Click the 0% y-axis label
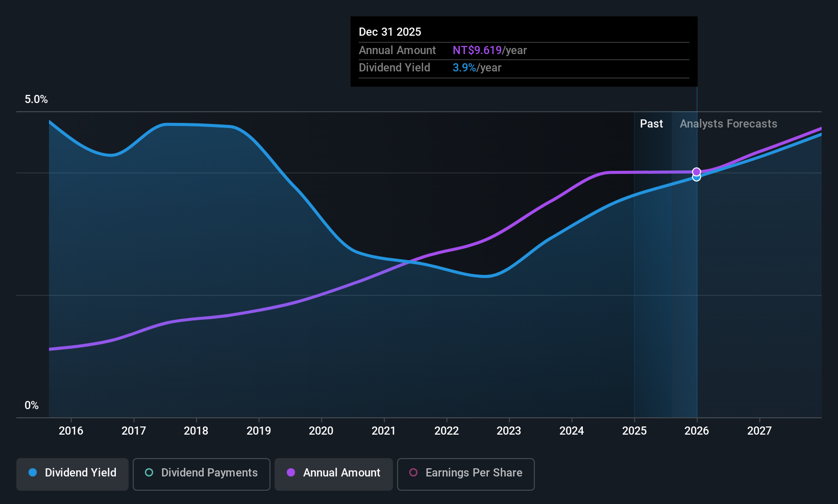Viewport: 838px width, 504px height. (x=32, y=406)
